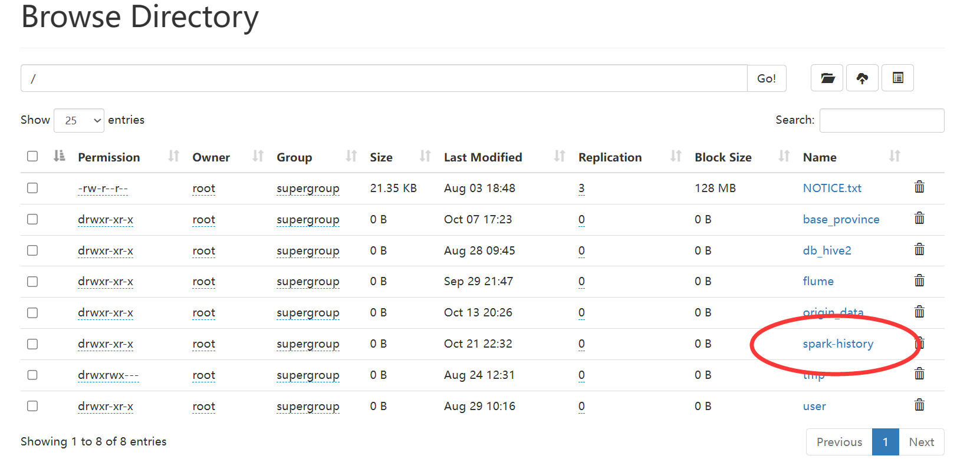Sort by Replication column arrows

[x=676, y=156]
